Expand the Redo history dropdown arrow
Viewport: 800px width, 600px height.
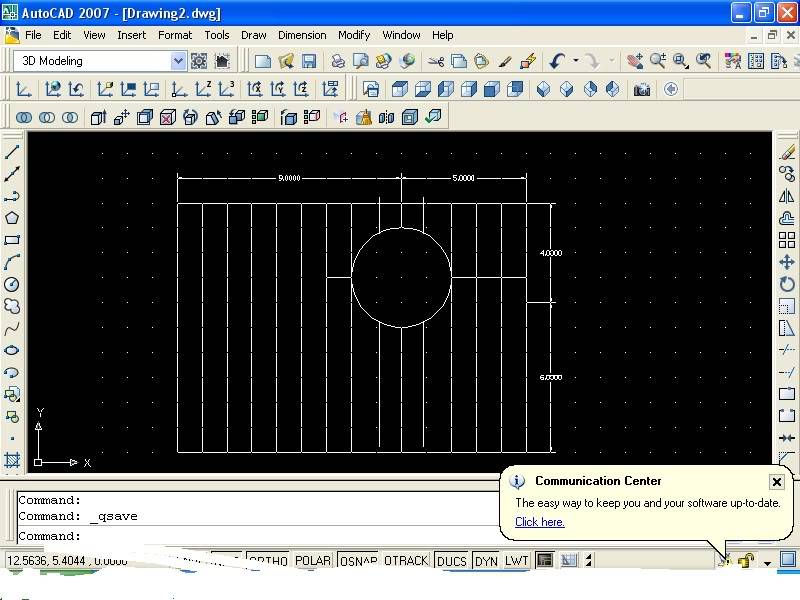point(612,61)
